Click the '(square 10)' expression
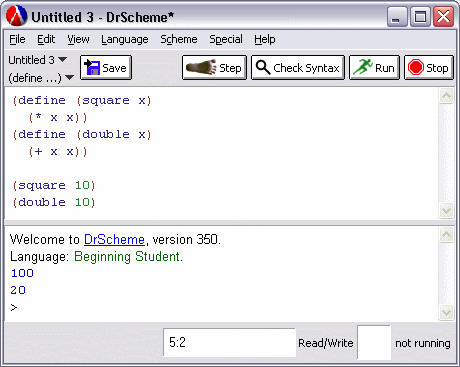 click(54, 185)
